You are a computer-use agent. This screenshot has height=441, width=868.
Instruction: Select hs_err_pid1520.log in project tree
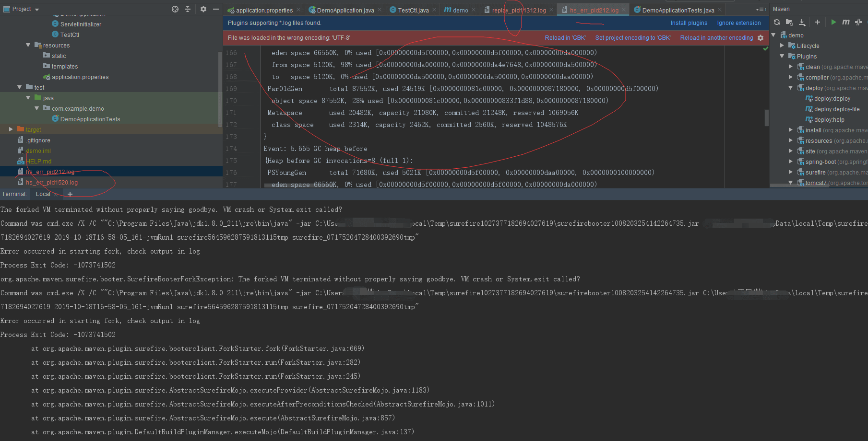[52, 183]
